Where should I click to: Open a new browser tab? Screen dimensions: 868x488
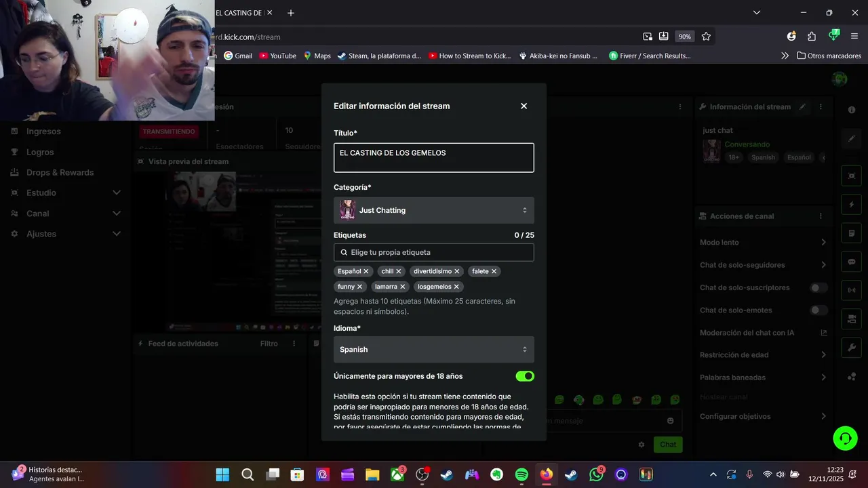(x=291, y=13)
